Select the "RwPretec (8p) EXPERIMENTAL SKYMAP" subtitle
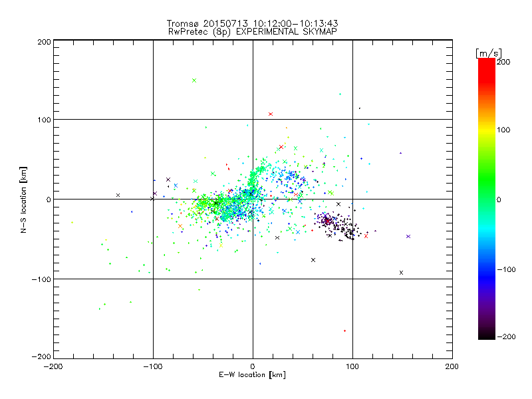The height and width of the screenshot is (399, 532). [253, 32]
